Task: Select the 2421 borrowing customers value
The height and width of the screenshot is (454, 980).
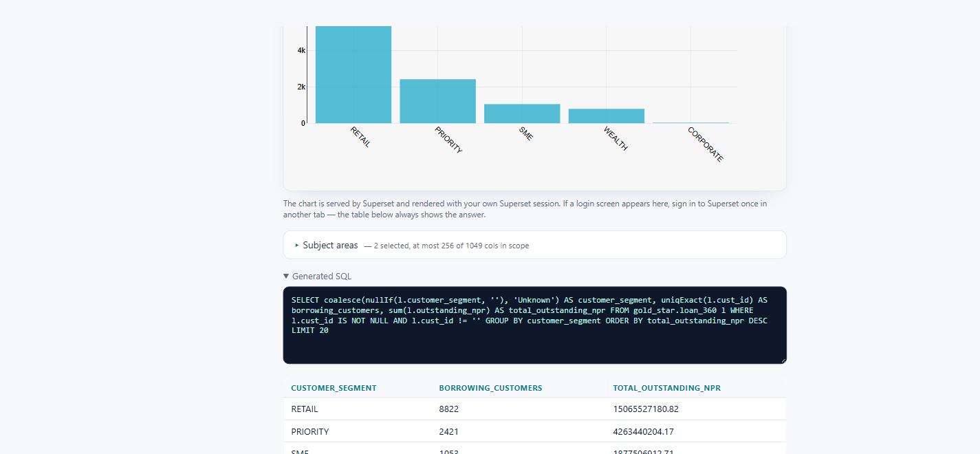Action: (x=449, y=432)
